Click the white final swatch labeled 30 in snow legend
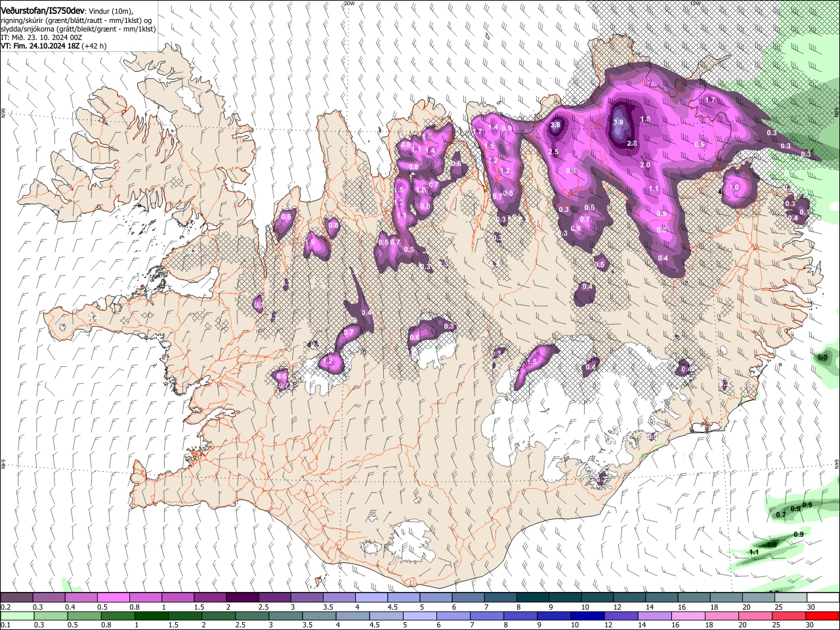 pos(823,598)
